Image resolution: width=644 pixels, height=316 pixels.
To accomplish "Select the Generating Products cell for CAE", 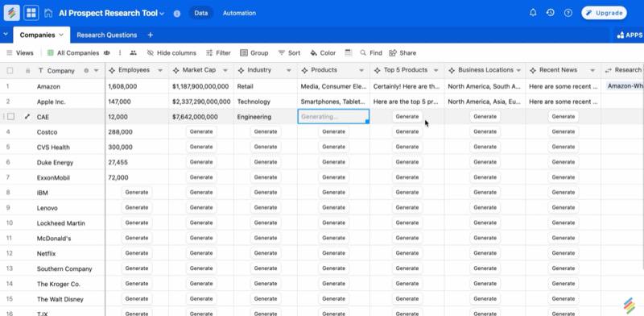I will tap(333, 116).
